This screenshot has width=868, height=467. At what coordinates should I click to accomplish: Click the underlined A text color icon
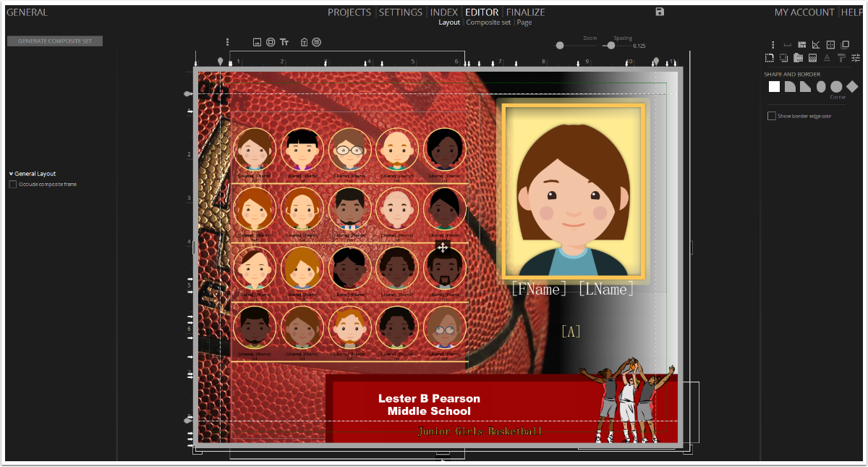pyautogui.click(x=827, y=58)
